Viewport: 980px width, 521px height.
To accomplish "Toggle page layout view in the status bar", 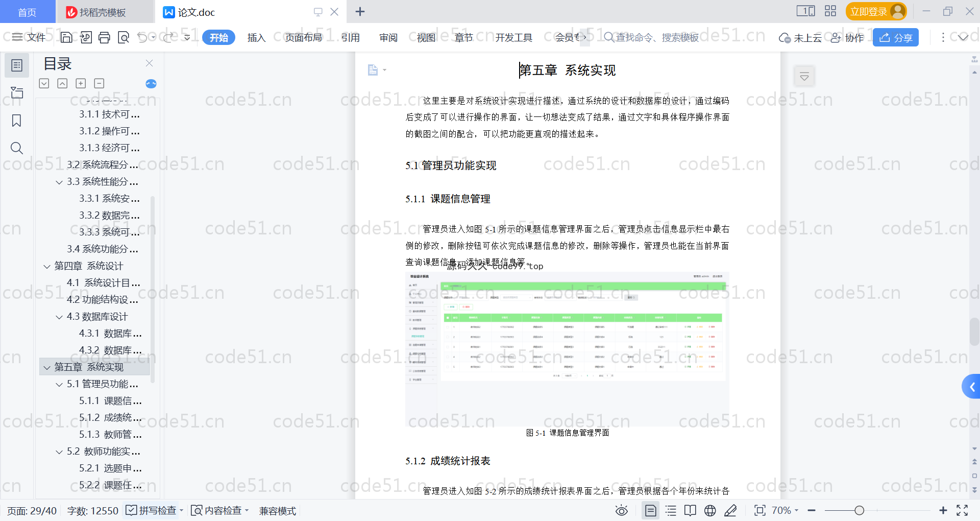I will click(650, 510).
